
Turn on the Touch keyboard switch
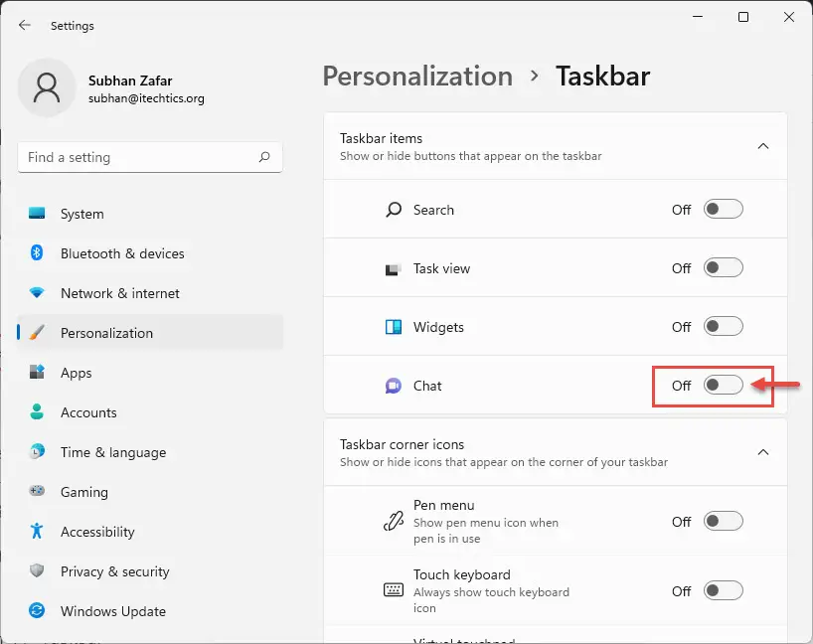tap(724, 590)
